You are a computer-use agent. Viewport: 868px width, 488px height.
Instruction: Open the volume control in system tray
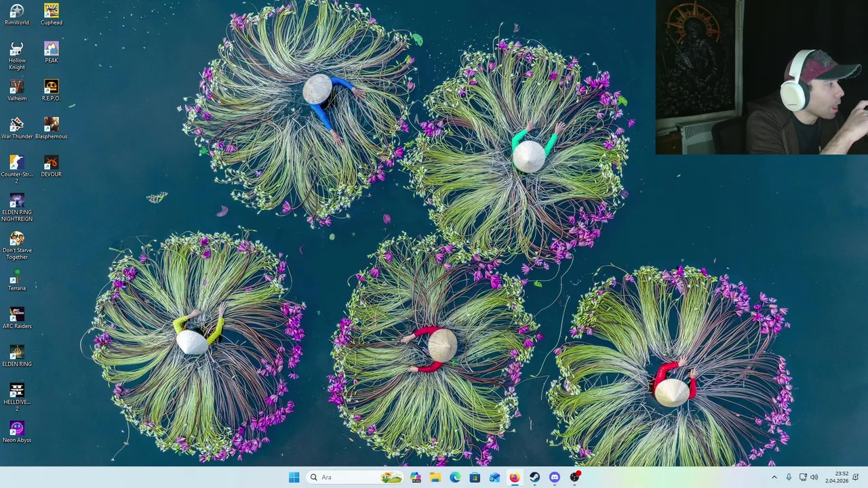tap(814, 477)
